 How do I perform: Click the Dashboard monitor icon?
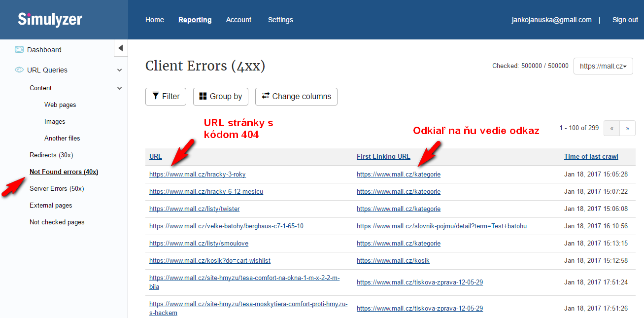click(x=19, y=49)
